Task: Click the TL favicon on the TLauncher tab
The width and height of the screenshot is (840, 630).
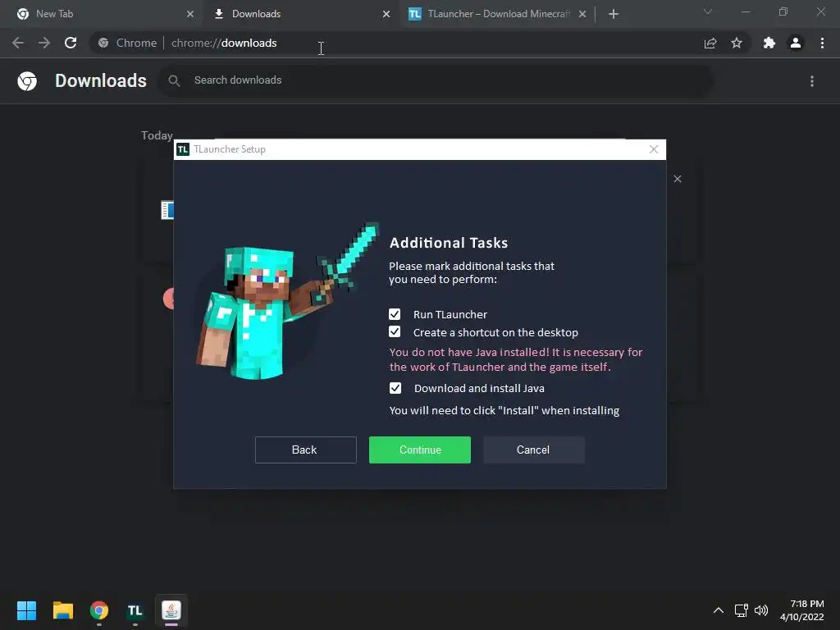Action: [414, 14]
